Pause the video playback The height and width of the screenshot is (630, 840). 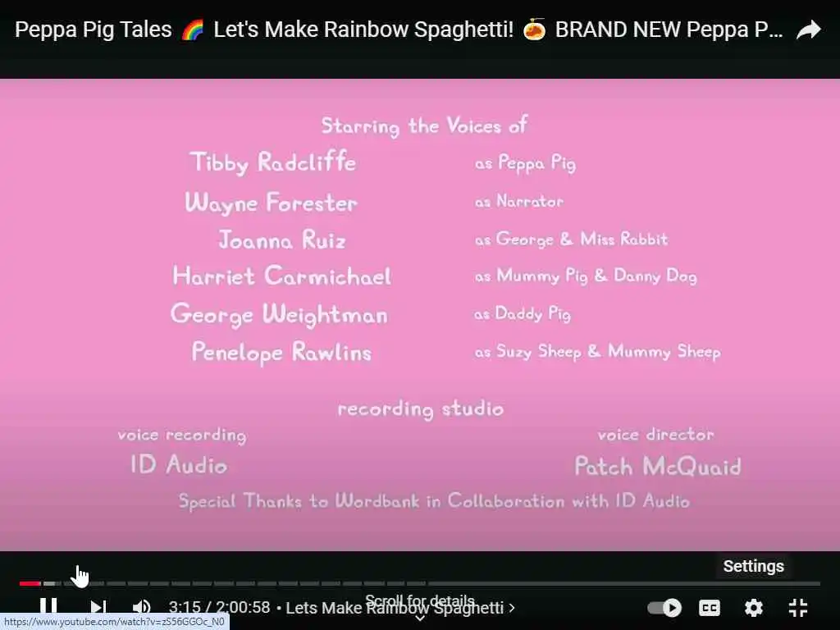click(x=48, y=607)
